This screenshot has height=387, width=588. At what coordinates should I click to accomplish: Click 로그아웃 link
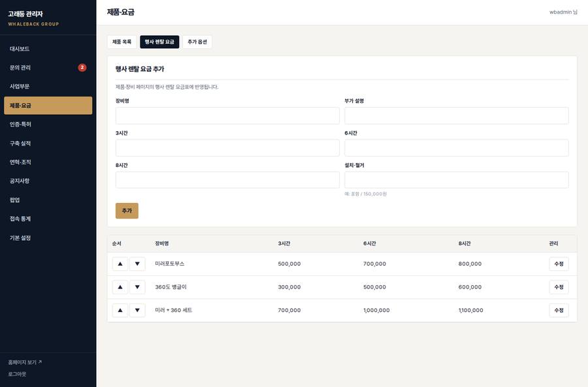pyautogui.click(x=17, y=374)
